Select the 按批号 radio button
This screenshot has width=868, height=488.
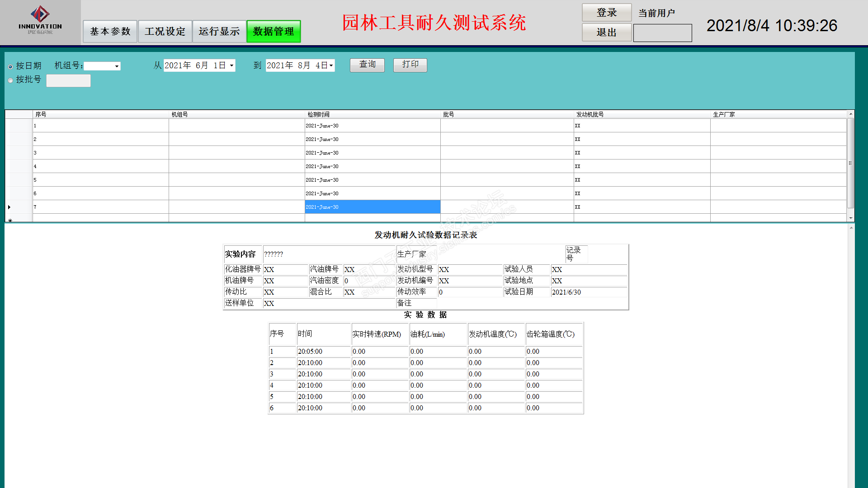click(x=10, y=80)
